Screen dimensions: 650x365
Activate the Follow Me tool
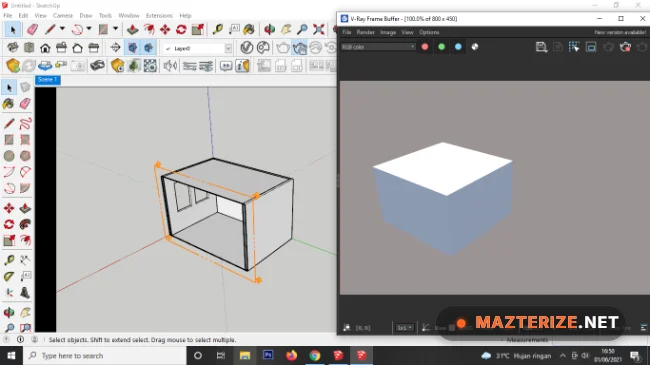[x=25, y=224]
